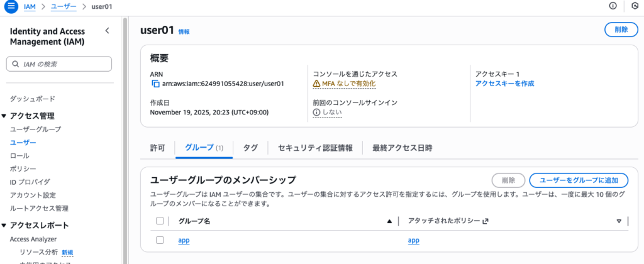Open the hamburger navigation menu icon
Screen dimensions: 644x264
click(x=11, y=6)
